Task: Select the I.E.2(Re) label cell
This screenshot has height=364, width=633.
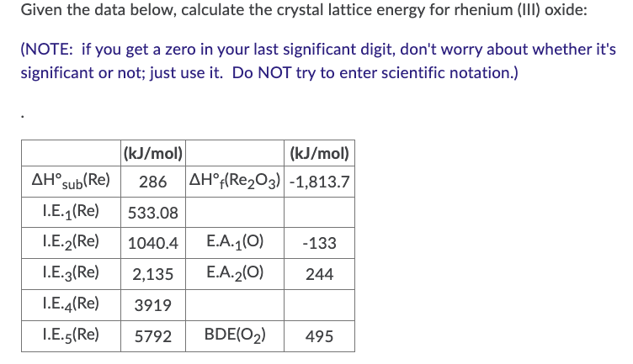Action: click(71, 243)
